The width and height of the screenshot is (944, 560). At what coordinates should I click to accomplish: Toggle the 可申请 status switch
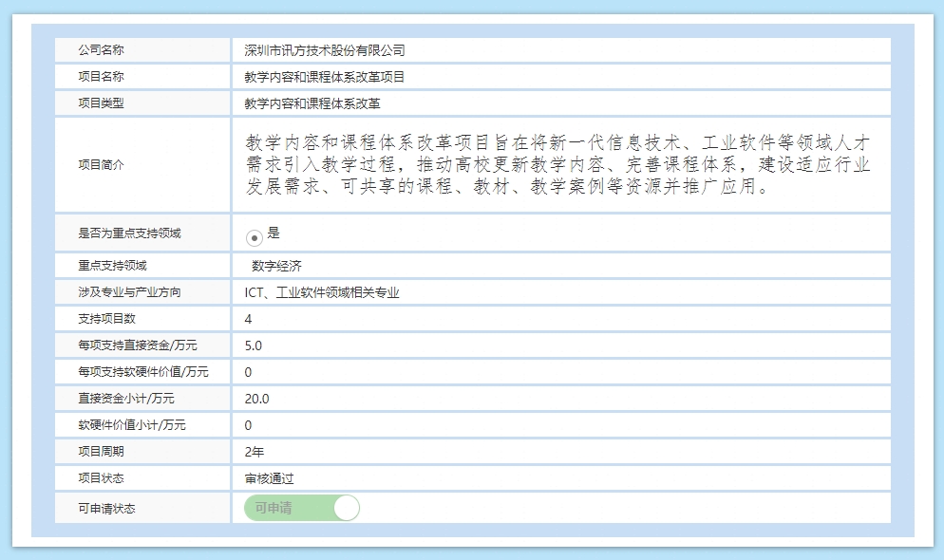pos(301,508)
